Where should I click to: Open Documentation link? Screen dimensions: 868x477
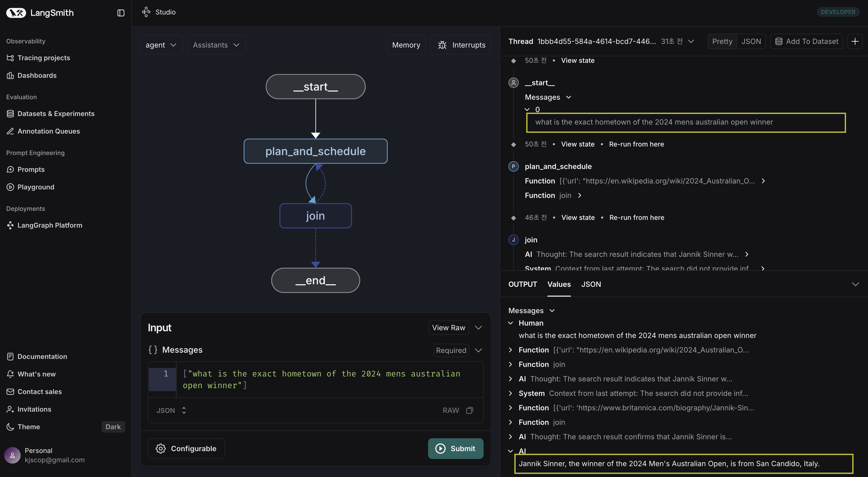[x=42, y=356]
